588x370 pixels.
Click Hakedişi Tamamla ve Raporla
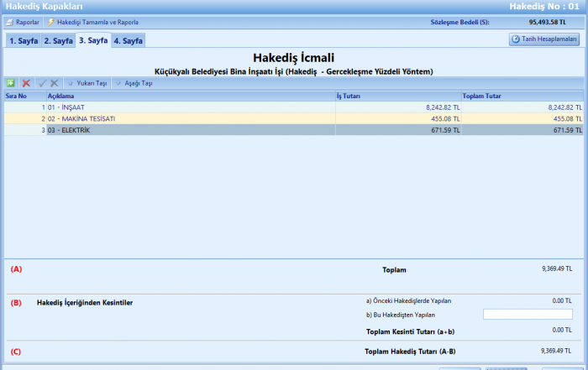tap(92, 22)
